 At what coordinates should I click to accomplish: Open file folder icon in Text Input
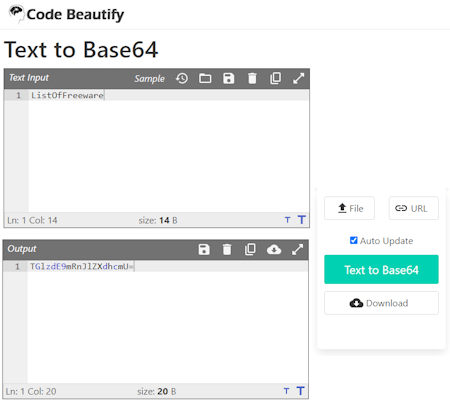205,78
